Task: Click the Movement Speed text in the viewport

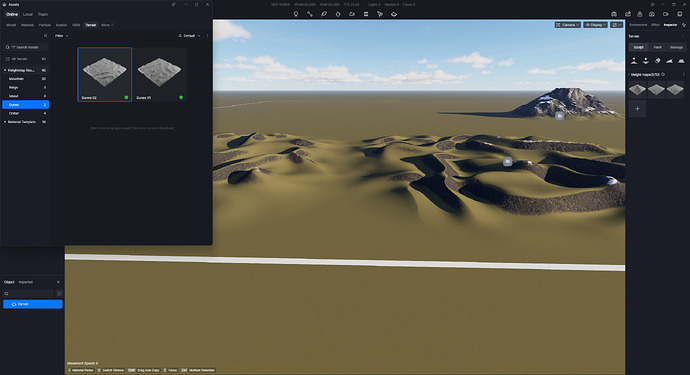Action: [x=83, y=364]
